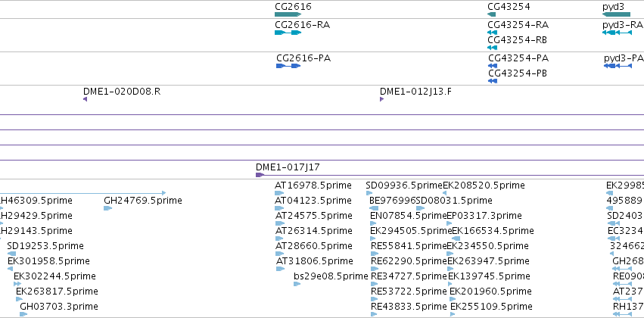Screen dimensions: 644x318
Task: Select the CG43254-RB transcript glyph
Action: point(492,48)
